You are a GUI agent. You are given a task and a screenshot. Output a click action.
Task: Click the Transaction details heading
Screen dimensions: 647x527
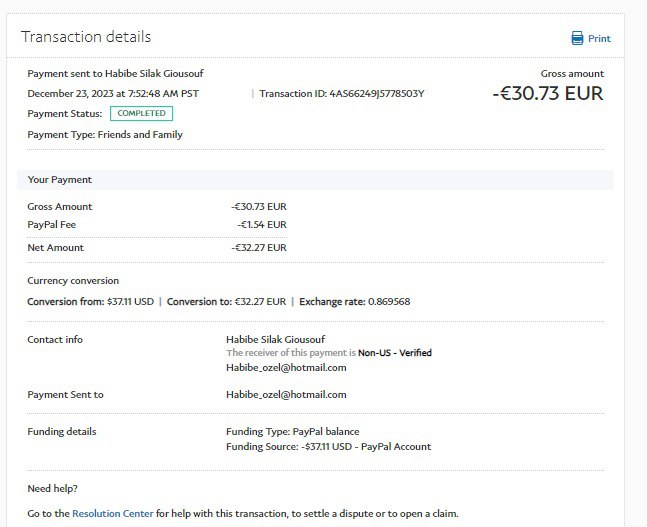pos(86,37)
